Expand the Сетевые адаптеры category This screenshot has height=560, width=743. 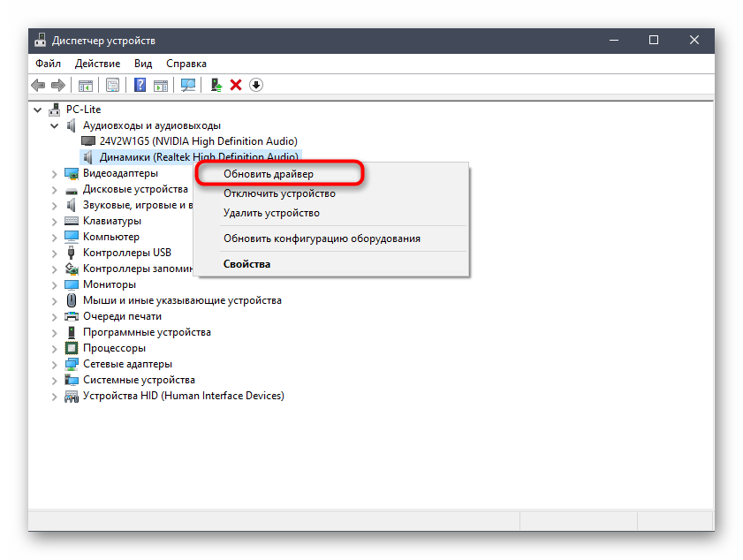pyautogui.click(x=55, y=364)
